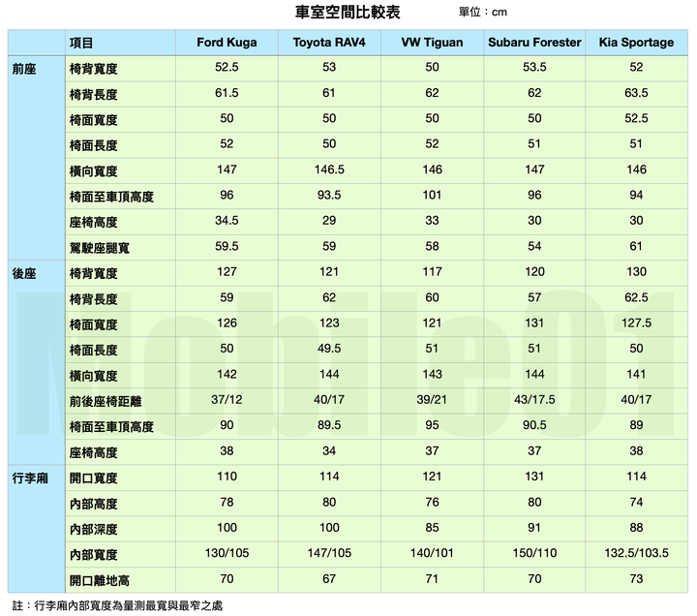Select the Kia Sportage column header

(636, 43)
